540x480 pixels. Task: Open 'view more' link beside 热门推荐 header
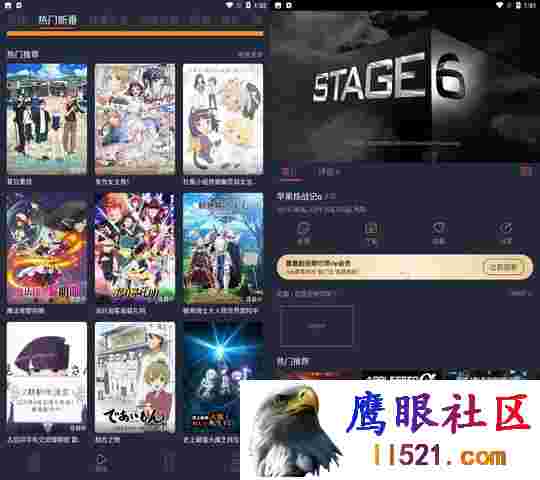[250, 54]
